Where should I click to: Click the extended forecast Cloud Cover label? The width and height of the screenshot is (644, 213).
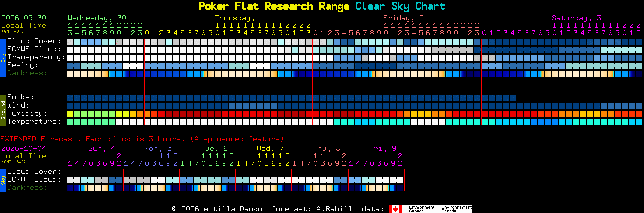[34, 172]
